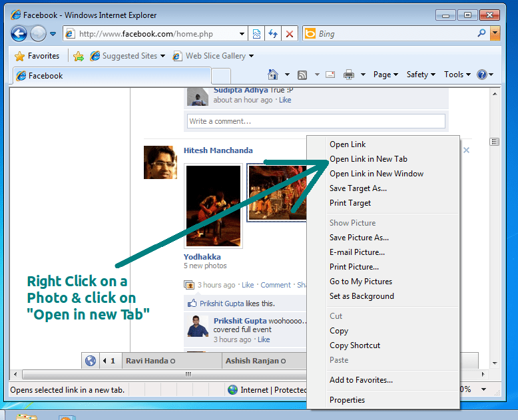This screenshot has height=420, width=518.
Task: Click Like under Sudipta Adhya's comment
Action: pos(285,100)
